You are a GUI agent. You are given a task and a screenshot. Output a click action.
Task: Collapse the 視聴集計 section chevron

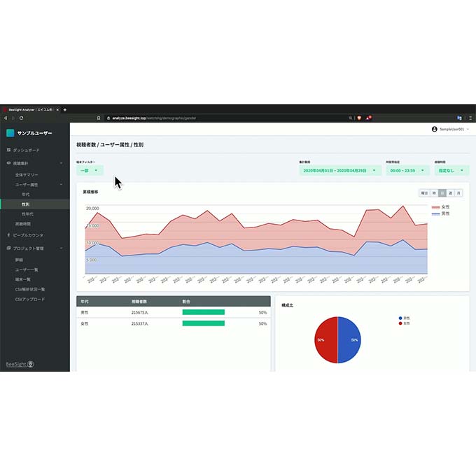tap(61, 163)
